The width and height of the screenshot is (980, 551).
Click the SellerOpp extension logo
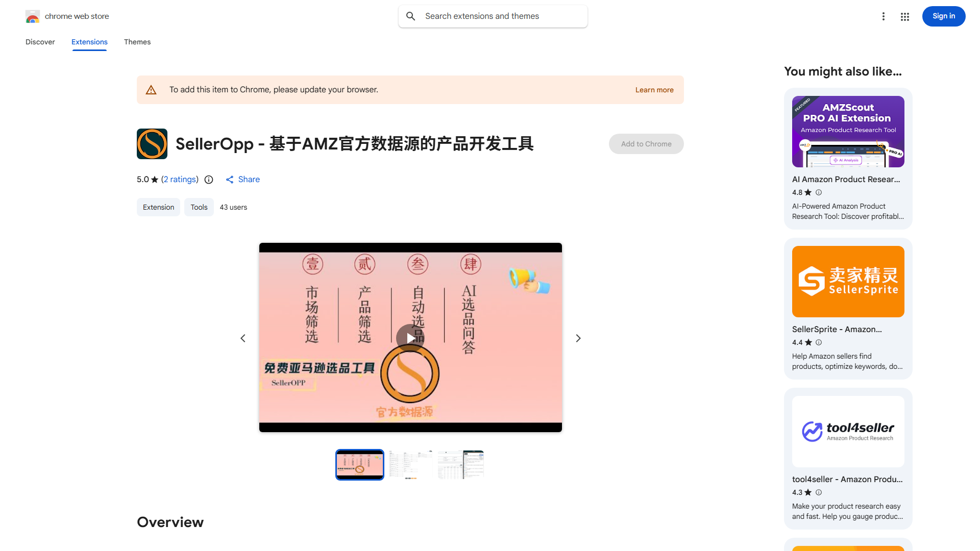(x=152, y=144)
